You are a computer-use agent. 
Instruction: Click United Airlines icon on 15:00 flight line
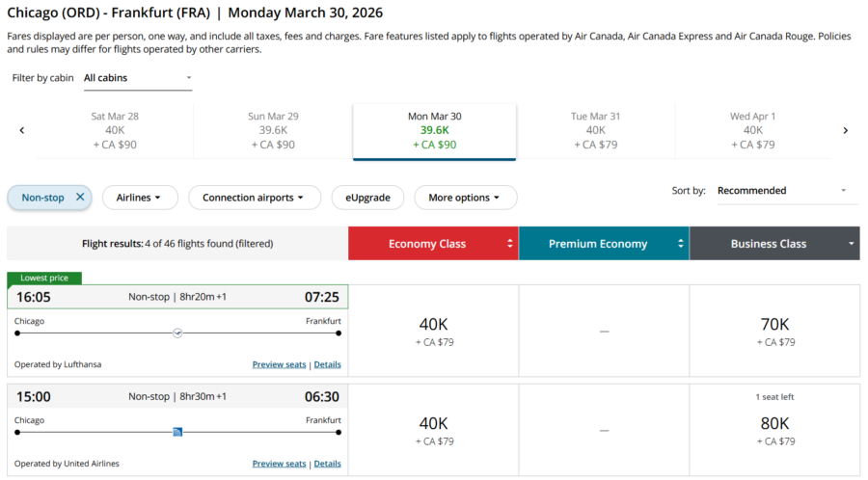[x=177, y=432]
